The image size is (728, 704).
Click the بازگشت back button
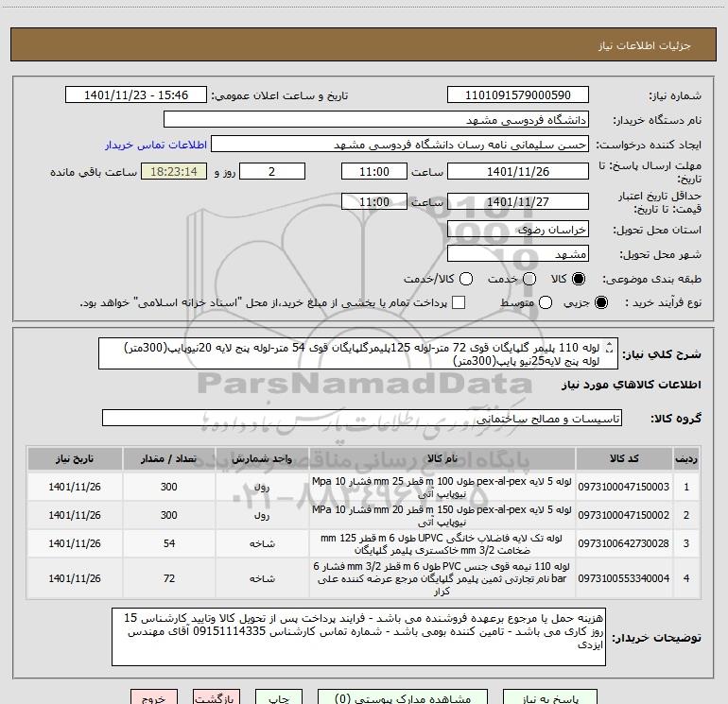217,697
